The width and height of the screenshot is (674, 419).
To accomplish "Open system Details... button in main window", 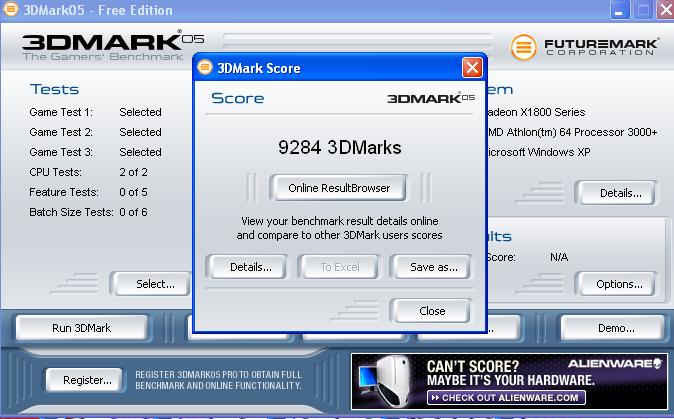I will [x=619, y=193].
